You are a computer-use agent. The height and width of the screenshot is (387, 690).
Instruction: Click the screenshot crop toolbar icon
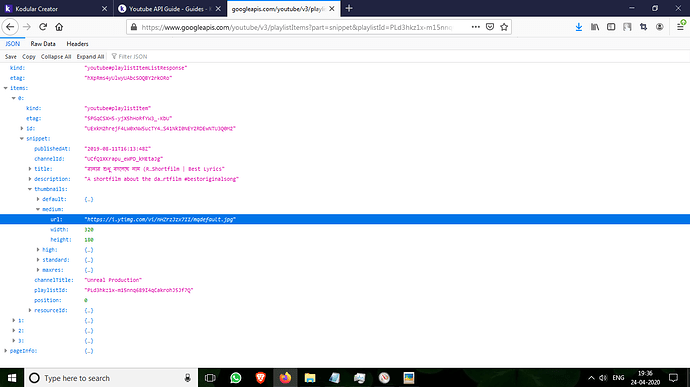pos(643,27)
